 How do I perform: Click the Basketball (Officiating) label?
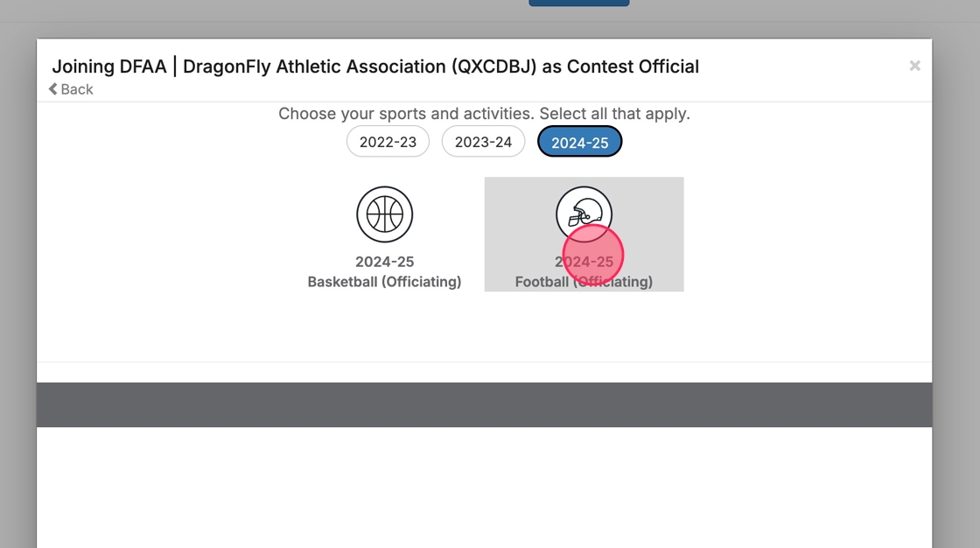click(384, 282)
